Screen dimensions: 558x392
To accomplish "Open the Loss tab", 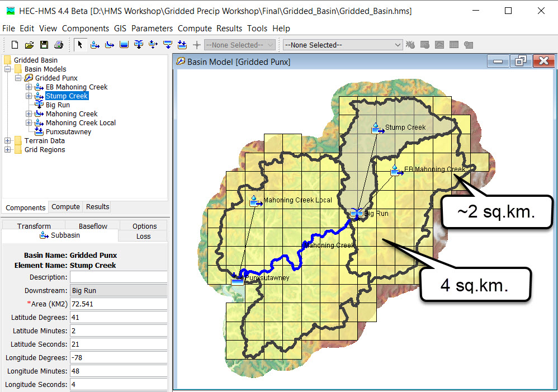I will [x=143, y=237].
